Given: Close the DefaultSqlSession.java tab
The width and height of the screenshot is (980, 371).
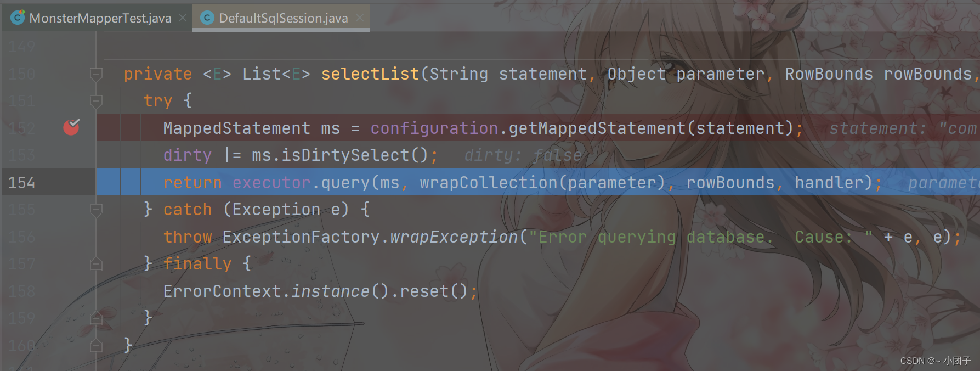Looking at the screenshot, I should click(x=360, y=18).
